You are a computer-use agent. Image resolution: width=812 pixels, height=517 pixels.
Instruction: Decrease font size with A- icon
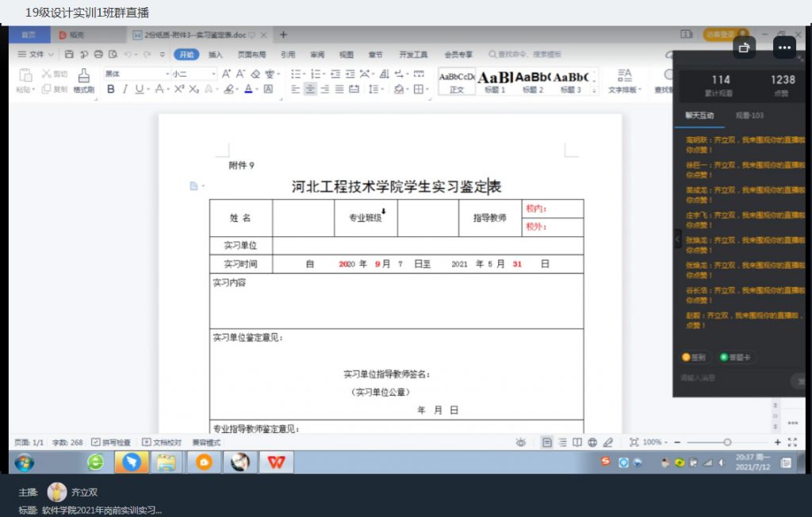click(x=241, y=74)
